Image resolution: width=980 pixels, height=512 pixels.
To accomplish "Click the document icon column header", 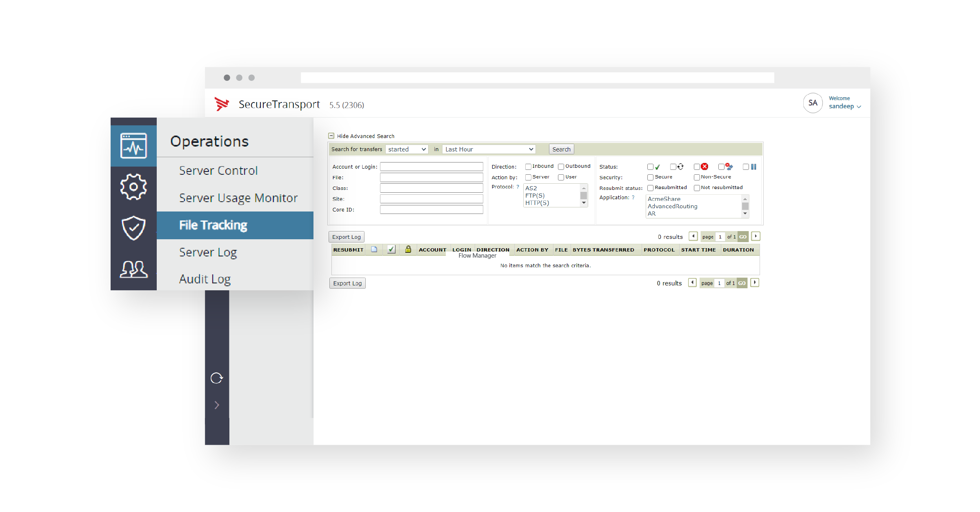I will pyautogui.click(x=374, y=249).
